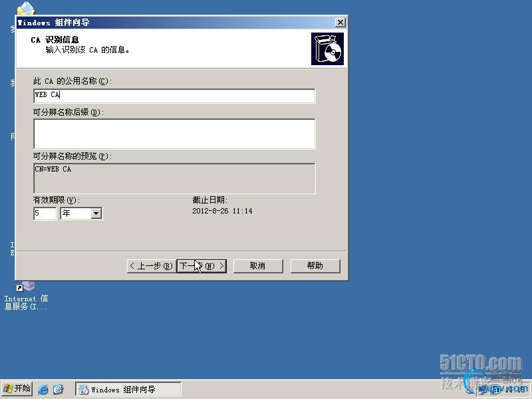Screen dimensions: 532x399
Task: Click the distinguished name suffix text box
Action: tap(174, 134)
